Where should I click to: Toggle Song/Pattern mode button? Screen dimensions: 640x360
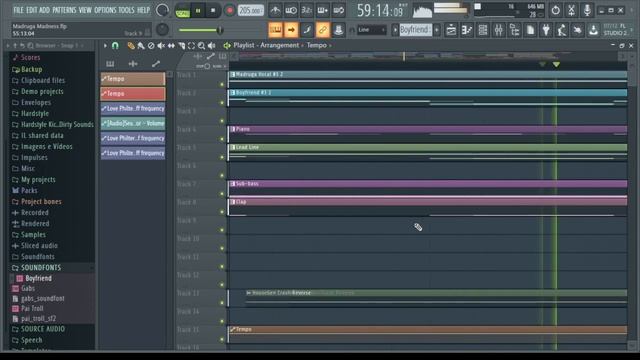[x=182, y=11]
